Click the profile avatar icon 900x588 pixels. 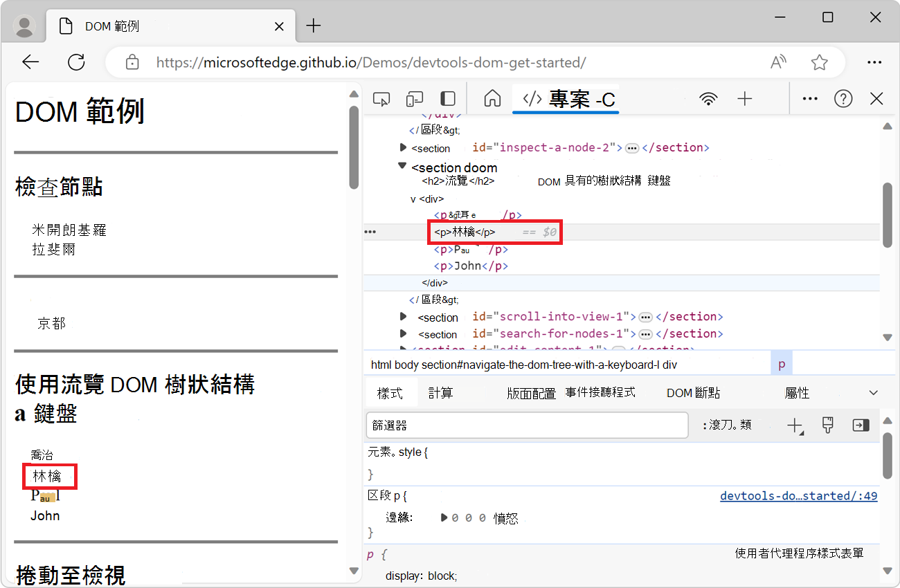coord(25,26)
